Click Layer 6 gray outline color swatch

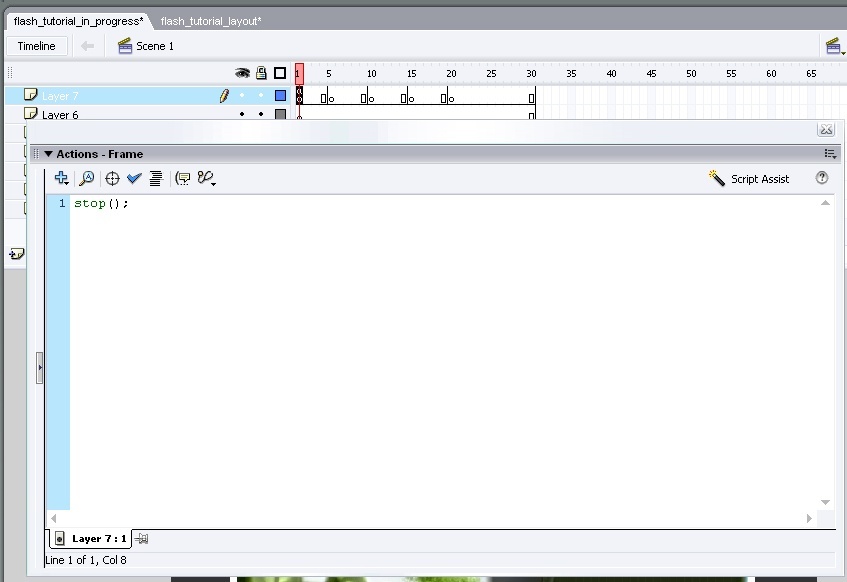pos(280,114)
